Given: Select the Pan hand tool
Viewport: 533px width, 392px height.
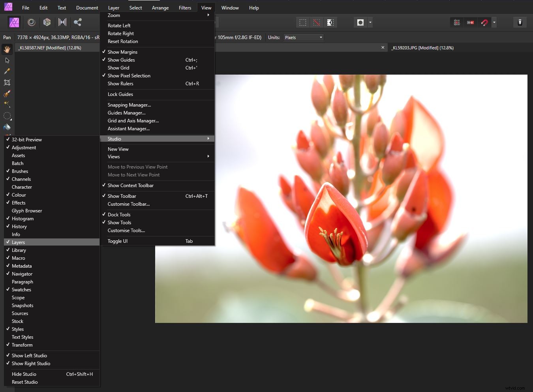Looking at the screenshot, I should point(7,49).
